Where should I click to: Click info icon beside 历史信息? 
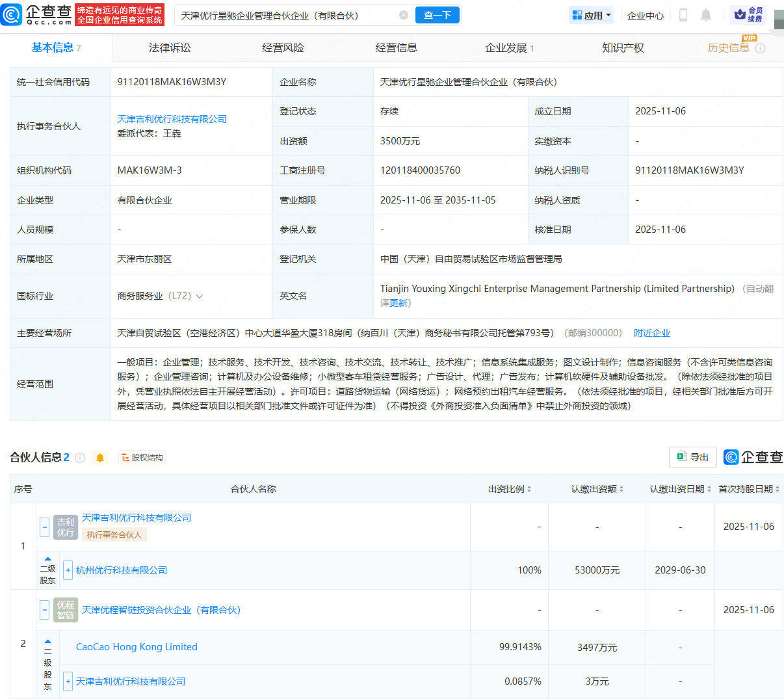pyautogui.click(x=761, y=48)
